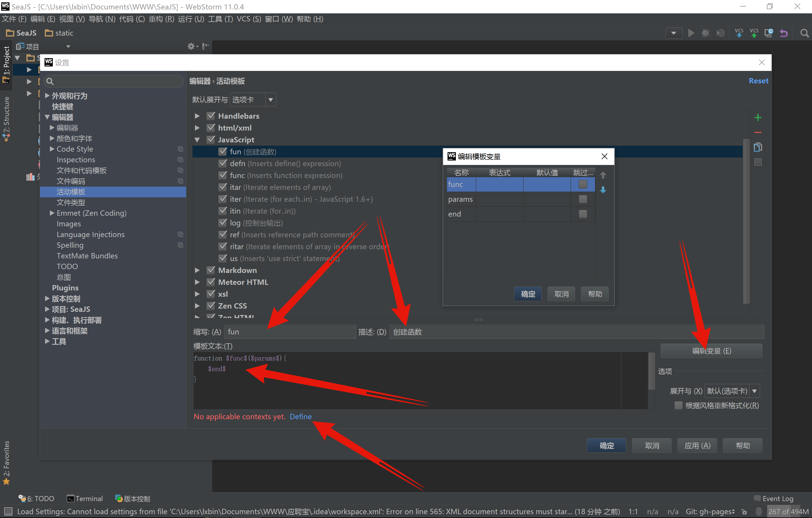
Task: Enable the reformat according to style checkbox
Action: pyautogui.click(x=678, y=406)
